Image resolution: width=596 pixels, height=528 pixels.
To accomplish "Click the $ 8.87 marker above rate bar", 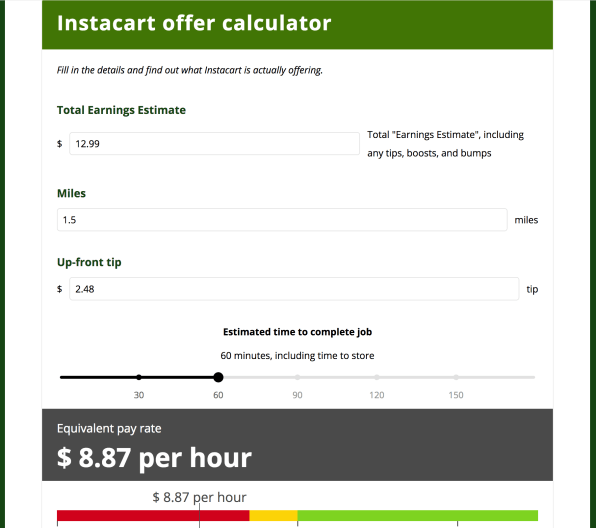I will (x=199, y=497).
